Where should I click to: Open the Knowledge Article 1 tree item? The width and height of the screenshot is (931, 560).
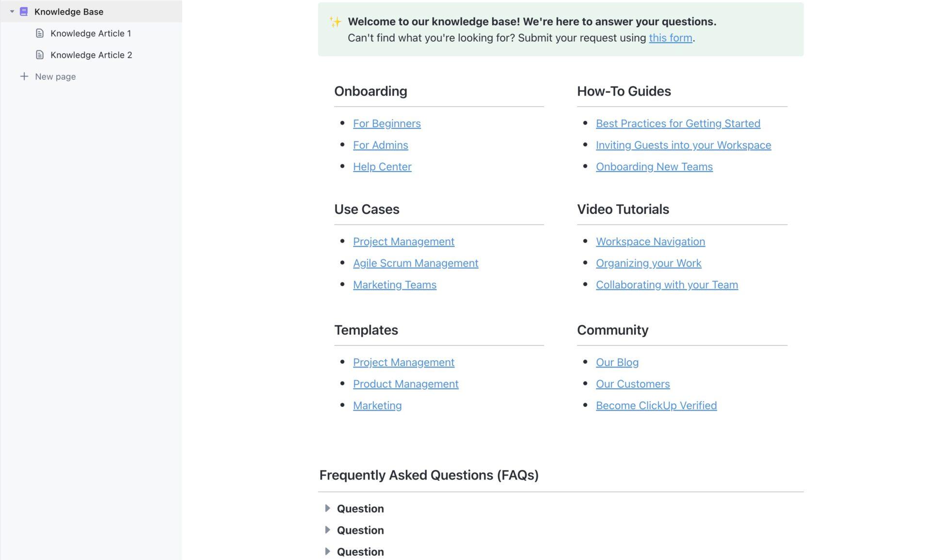(91, 32)
